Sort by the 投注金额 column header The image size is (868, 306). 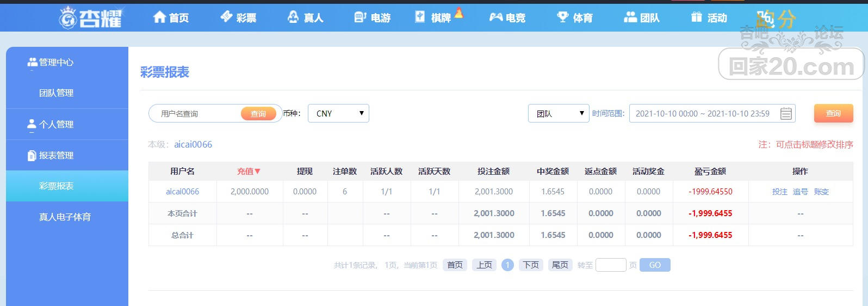(x=493, y=171)
